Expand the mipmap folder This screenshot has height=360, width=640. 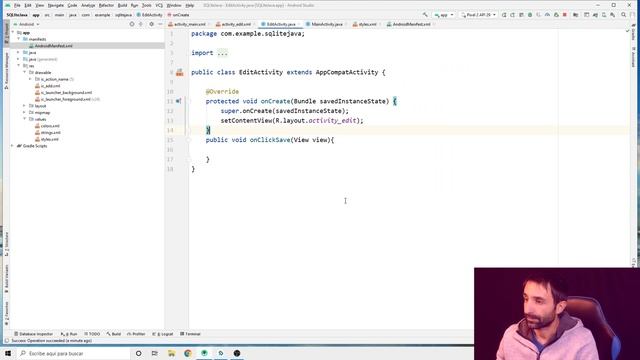(24, 112)
